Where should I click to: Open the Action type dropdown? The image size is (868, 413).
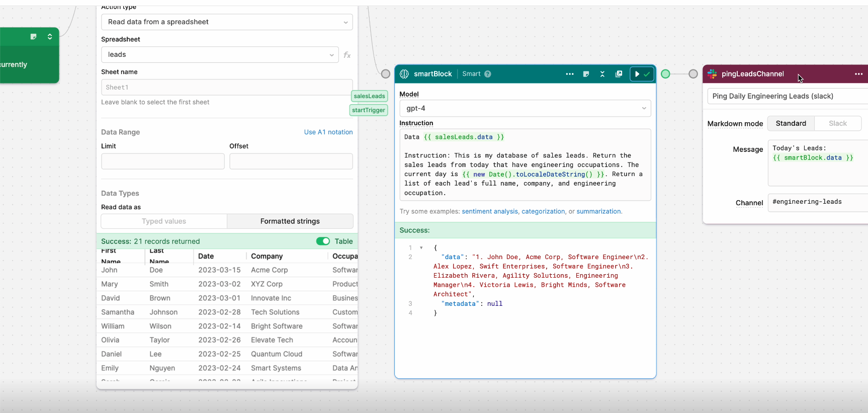(227, 22)
